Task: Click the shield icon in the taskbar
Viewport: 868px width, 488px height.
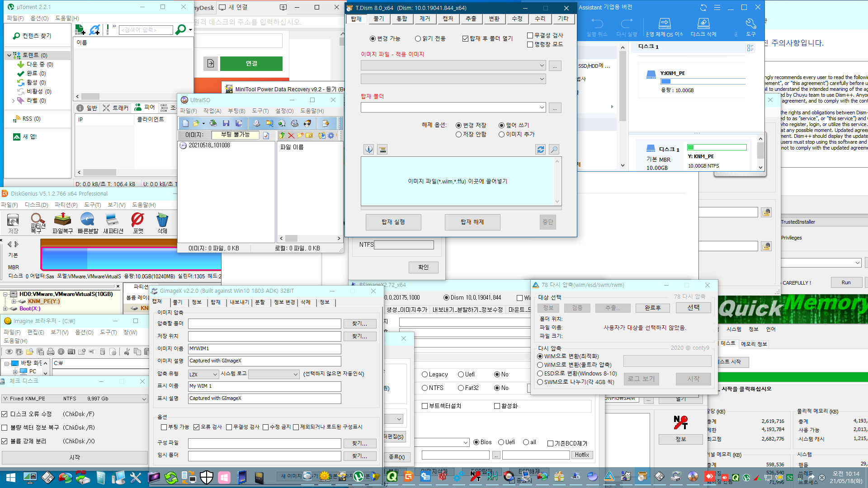Action: click(x=206, y=477)
